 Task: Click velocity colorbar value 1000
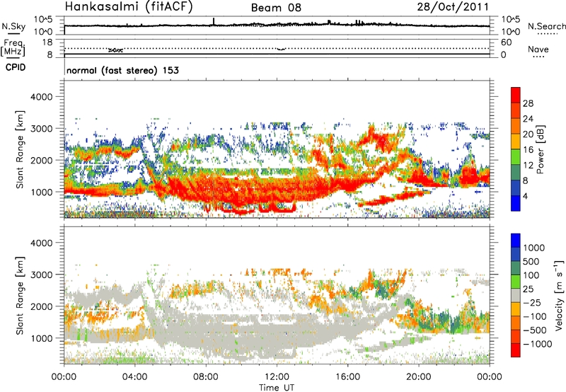[534, 248]
